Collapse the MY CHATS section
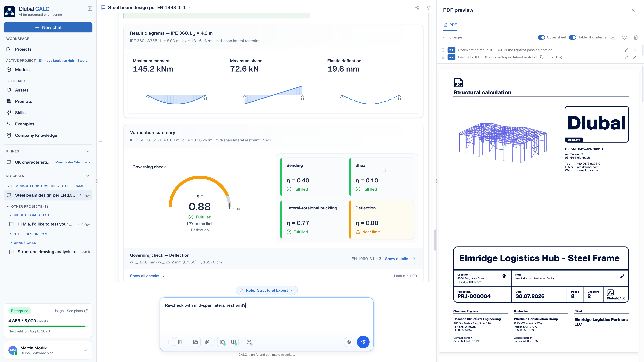 pyautogui.click(x=88, y=176)
